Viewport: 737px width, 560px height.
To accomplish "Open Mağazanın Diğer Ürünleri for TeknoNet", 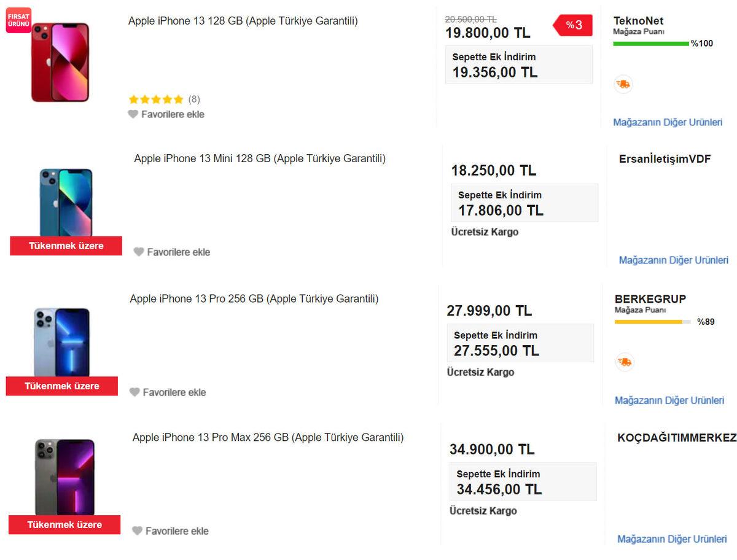I will tap(668, 122).
